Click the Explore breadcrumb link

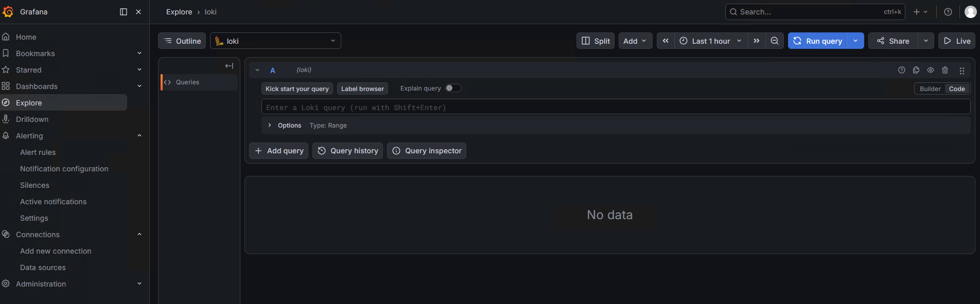tap(179, 12)
